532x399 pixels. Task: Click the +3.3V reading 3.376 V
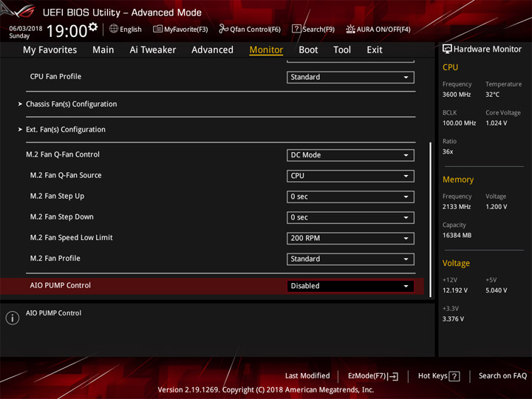(453, 319)
